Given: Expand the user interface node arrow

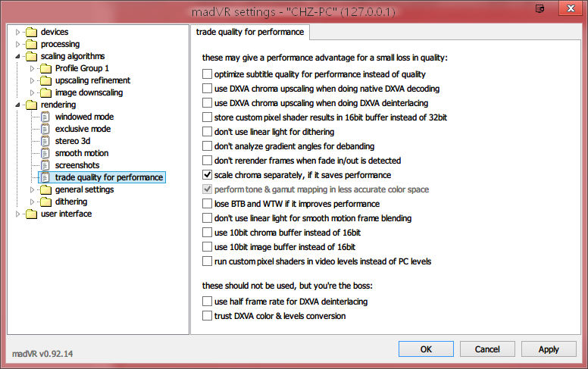Looking at the screenshot, I should [x=17, y=214].
